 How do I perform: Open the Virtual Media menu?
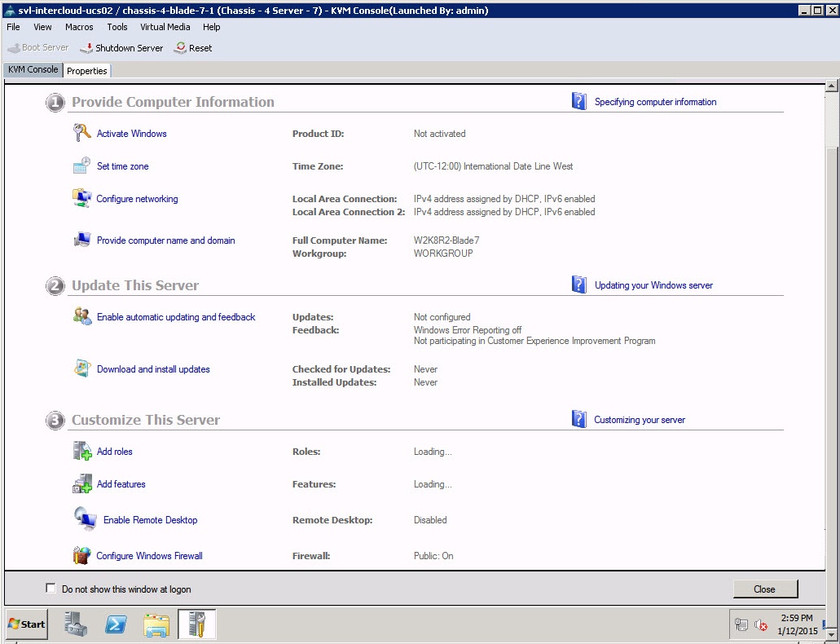[x=165, y=27]
